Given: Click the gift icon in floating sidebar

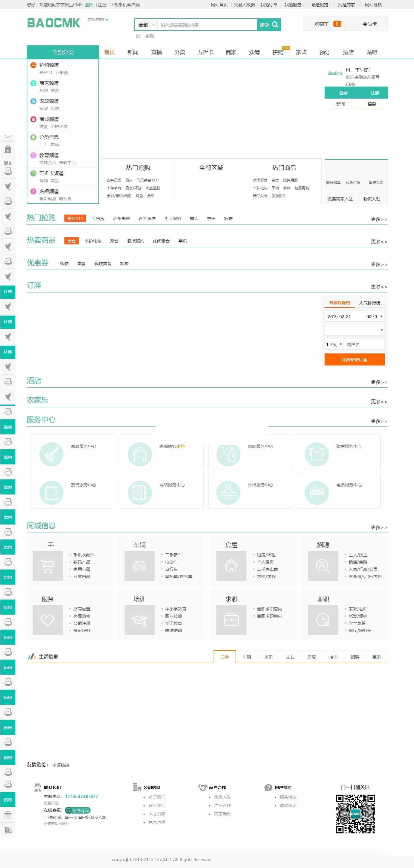Looking at the screenshot, I should (x=8, y=815).
